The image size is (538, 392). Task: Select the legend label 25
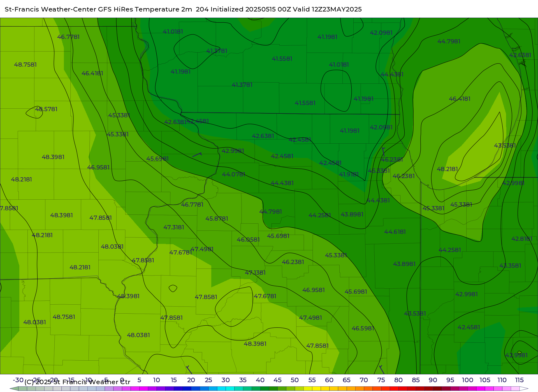(208, 380)
